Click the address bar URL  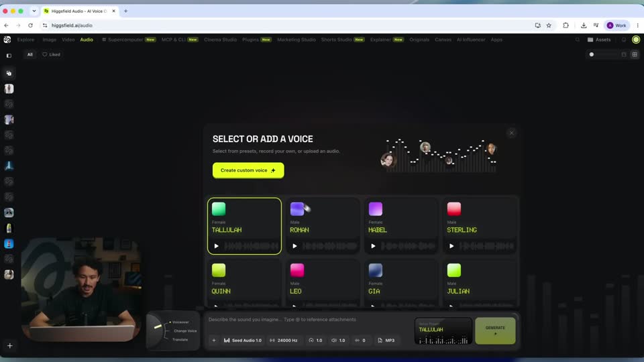pos(72,25)
